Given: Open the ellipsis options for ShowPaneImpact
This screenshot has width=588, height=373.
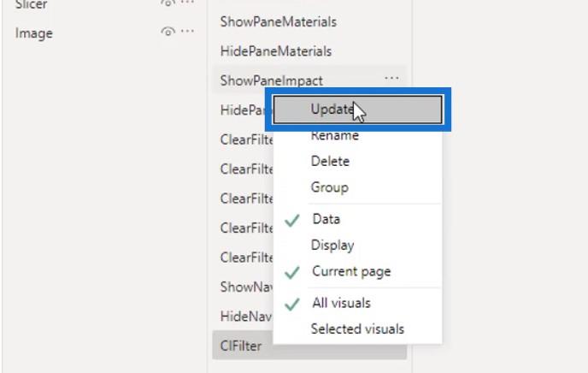Looking at the screenshot, I should pyautogui.click(x=391, y=79).
